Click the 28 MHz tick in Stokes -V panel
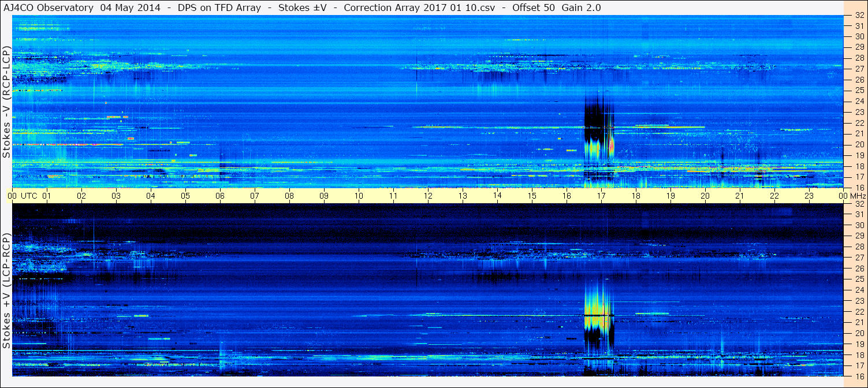This screenshot has width=868, height=388. click(859, 58)
